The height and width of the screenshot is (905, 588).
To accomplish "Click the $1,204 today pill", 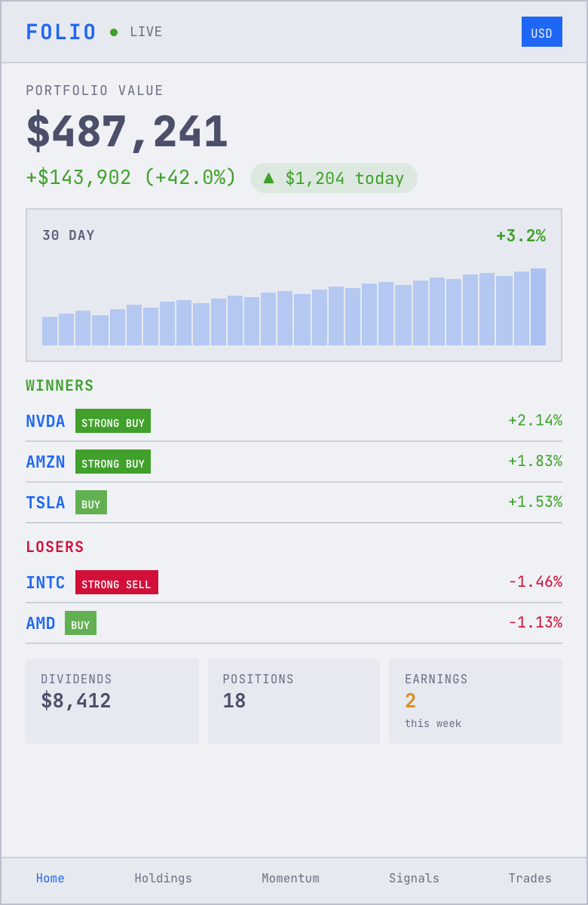I will 334,178.
